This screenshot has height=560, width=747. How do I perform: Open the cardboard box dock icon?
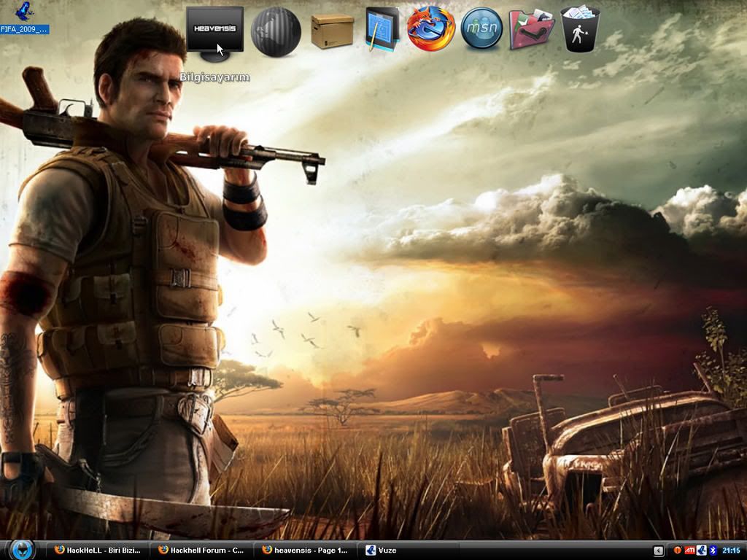pyautogui.click(x=332, y=31)
